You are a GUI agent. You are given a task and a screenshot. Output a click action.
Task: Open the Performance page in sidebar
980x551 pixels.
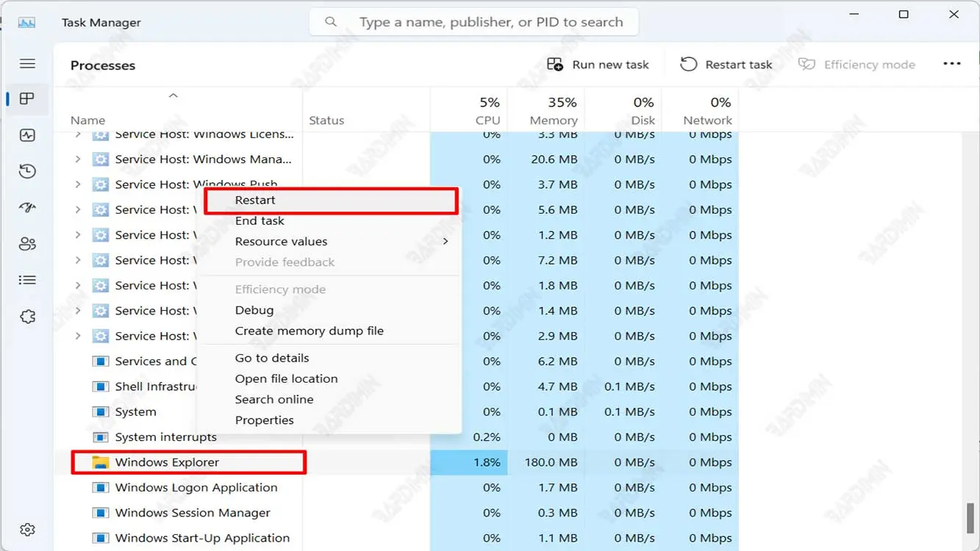(x=27, y=135)
